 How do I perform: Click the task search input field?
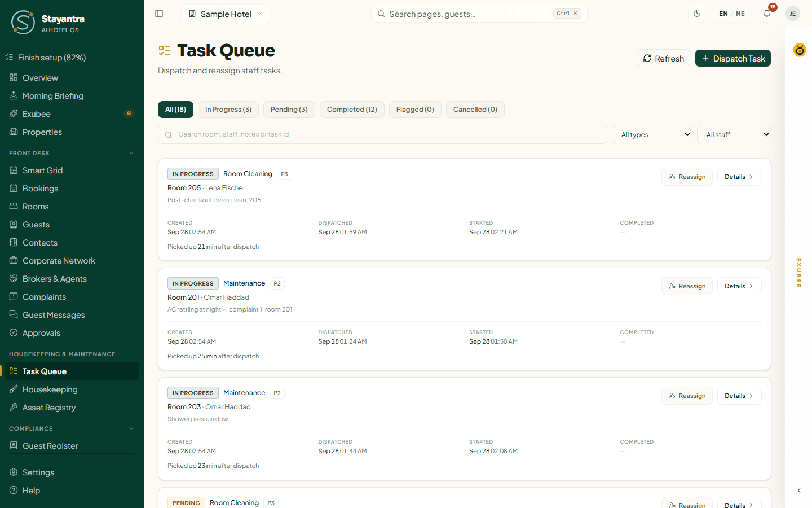382,134
